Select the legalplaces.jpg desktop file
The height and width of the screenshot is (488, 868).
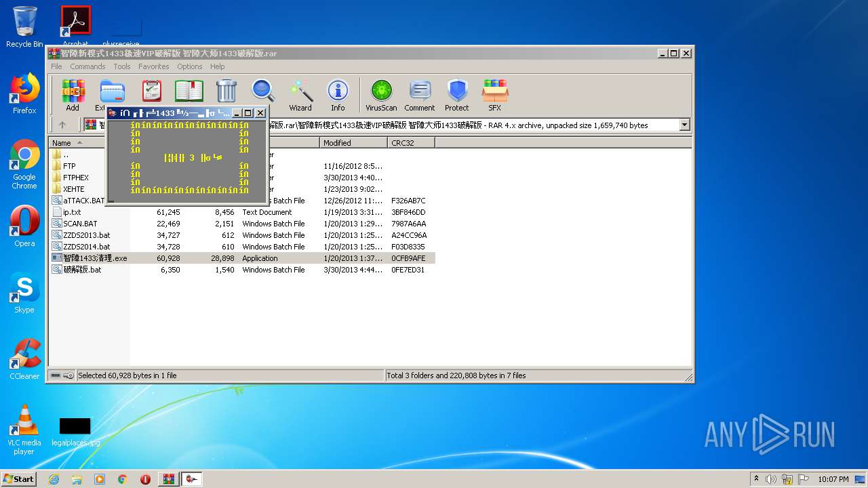pyautogui.click(x=75, y=432)
